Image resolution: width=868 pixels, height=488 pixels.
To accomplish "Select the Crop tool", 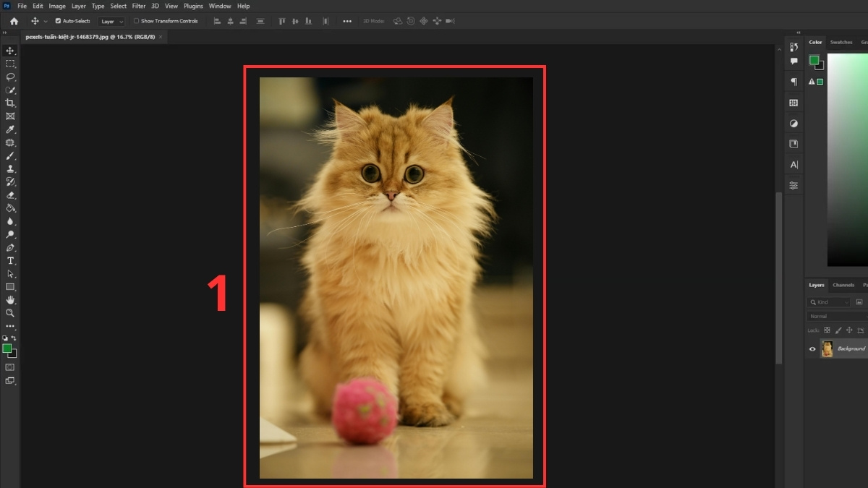I will [10, 103].
